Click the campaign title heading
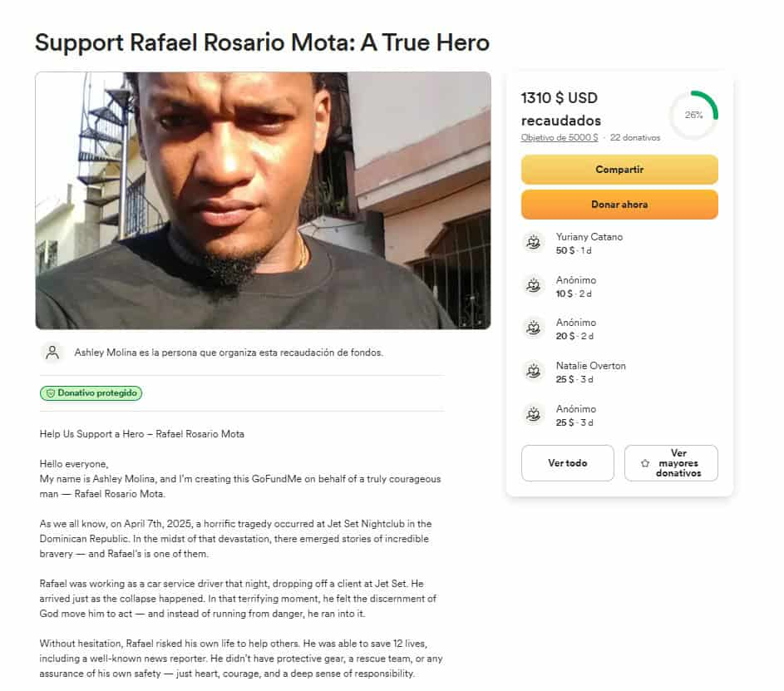The width and height of the screenshot is (784, 691). pyautogui.click(x=262, y=42)
